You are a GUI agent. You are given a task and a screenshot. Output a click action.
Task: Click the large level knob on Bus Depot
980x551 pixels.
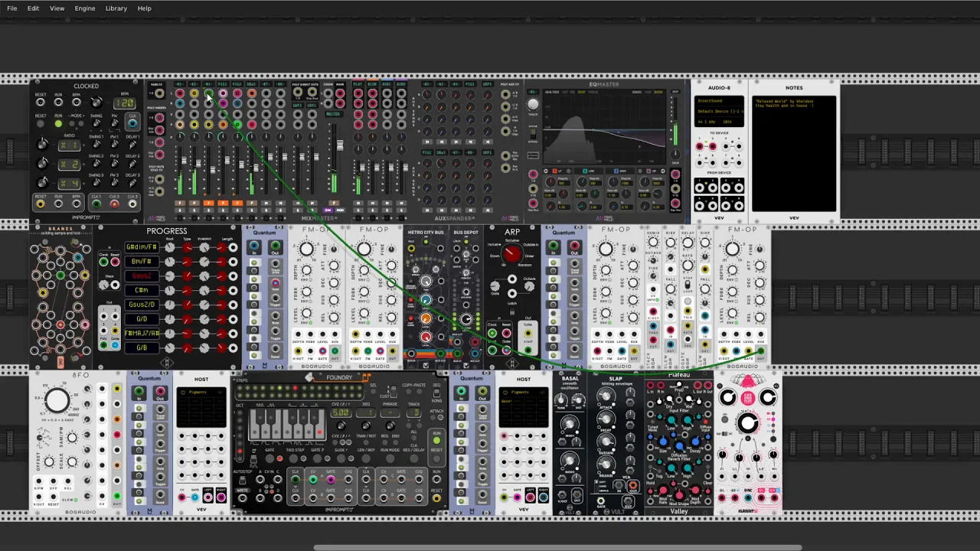(465, 319)
